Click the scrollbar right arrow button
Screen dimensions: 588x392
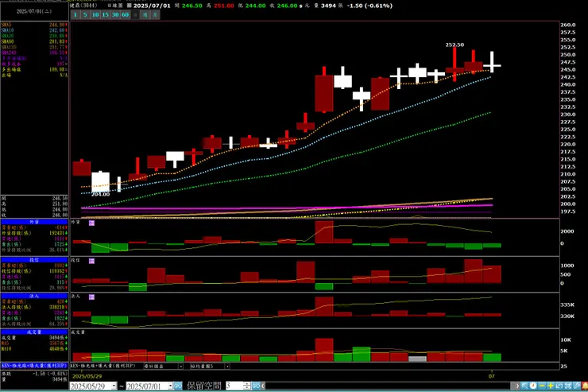point(517,386)
